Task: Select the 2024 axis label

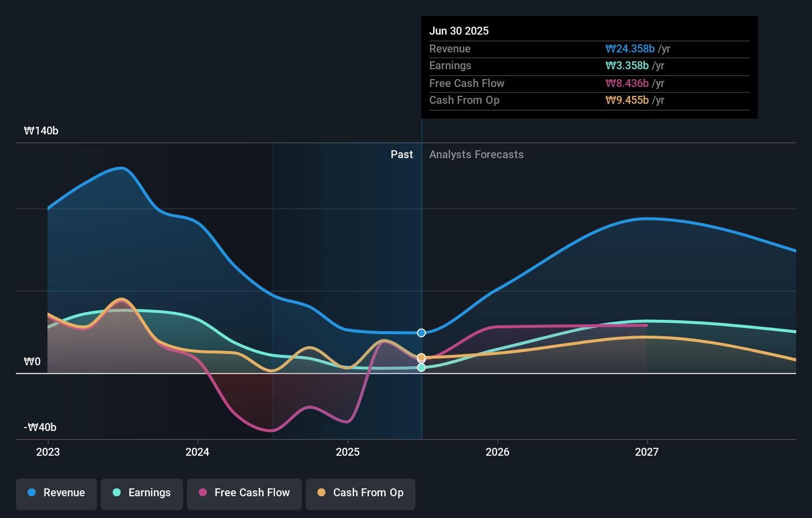Action: click(x=197, y=452)
